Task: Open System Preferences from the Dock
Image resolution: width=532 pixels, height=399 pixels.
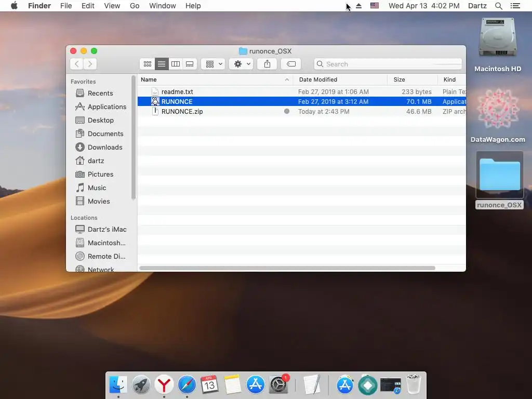Action: coord(278,385)
